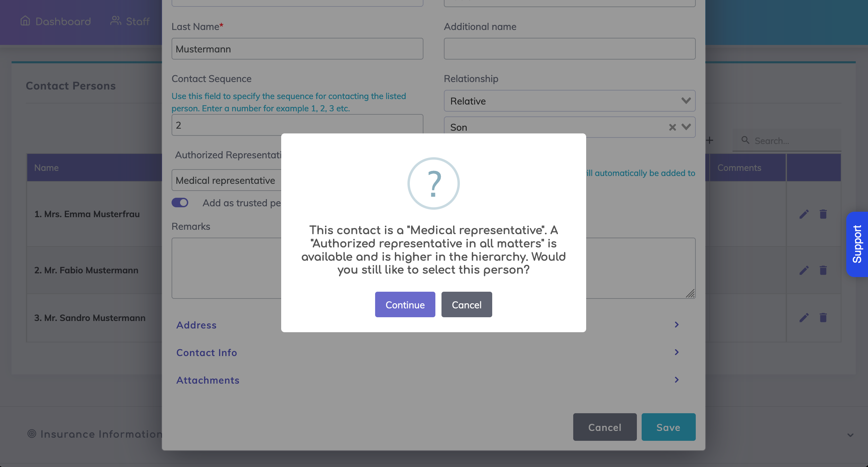Edit the Sandro Mustermann contact
Screen dimensions: 868x467
click(x=804, y=318)
